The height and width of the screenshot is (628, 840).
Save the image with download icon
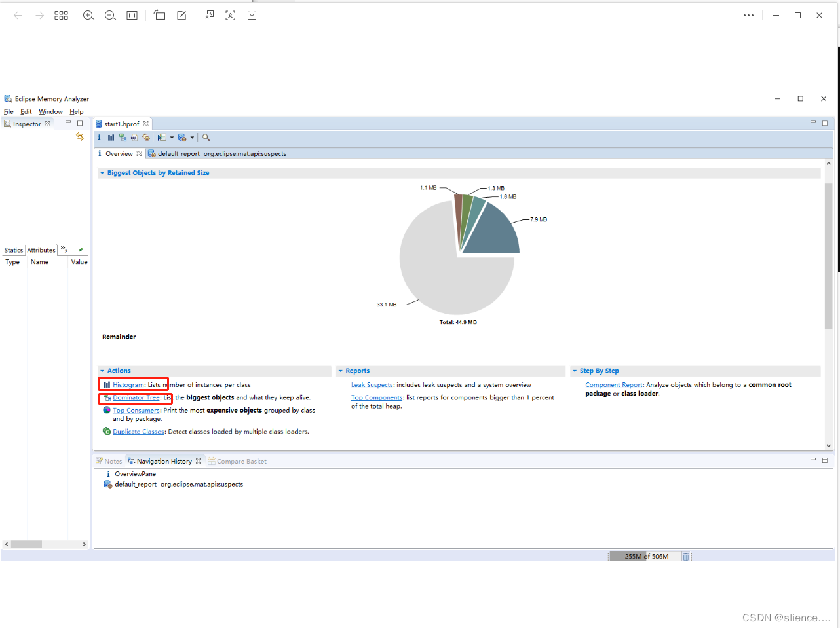[252, 15]
